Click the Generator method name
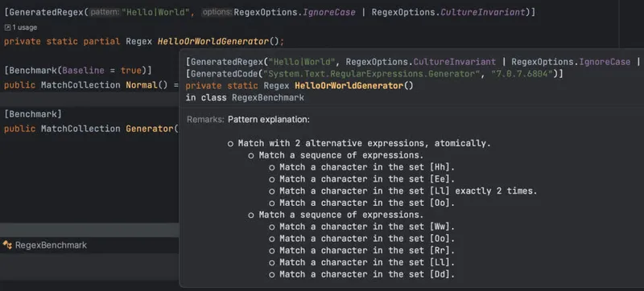The width and height of the screenshot is (644, 291). (x=150, y=129)
